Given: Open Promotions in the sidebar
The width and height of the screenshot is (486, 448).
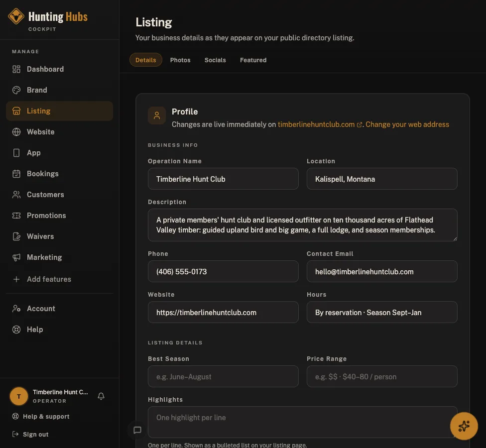Looking at the screenshot, I should [60, 216].
